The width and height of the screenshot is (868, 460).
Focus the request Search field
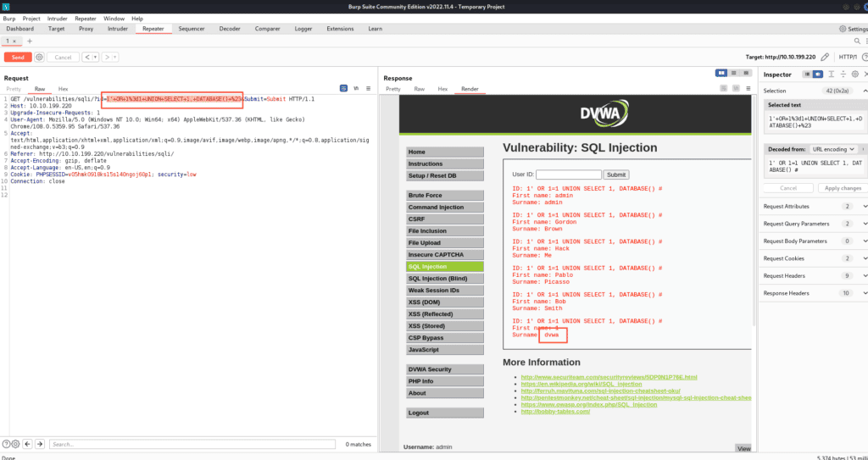(x=192, y=444)
